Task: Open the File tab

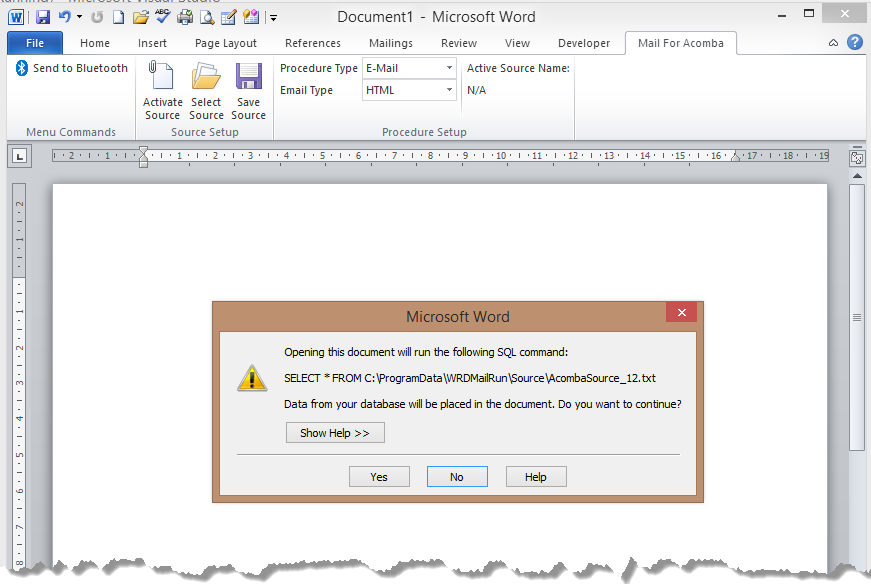Action: 34,43
